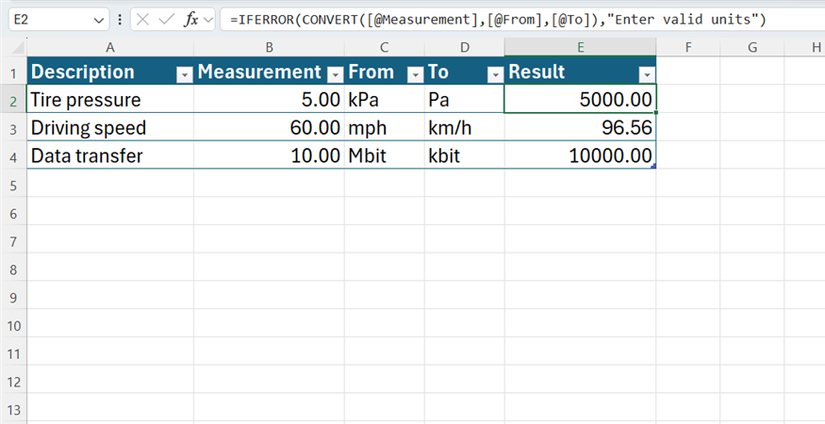Image resolution: width=825 pixels, height=424 pixels.
Task: Click the Cancel X formula bar icon
Action: 143,20
